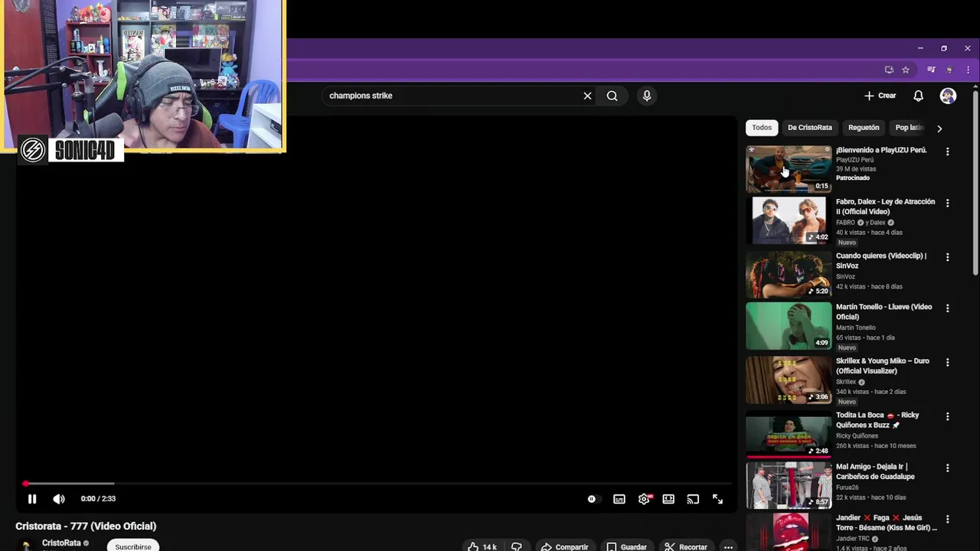Screen dimensions: 980x551
Task: Open options for Jandier Bésame video
Action: click(948, 519)
